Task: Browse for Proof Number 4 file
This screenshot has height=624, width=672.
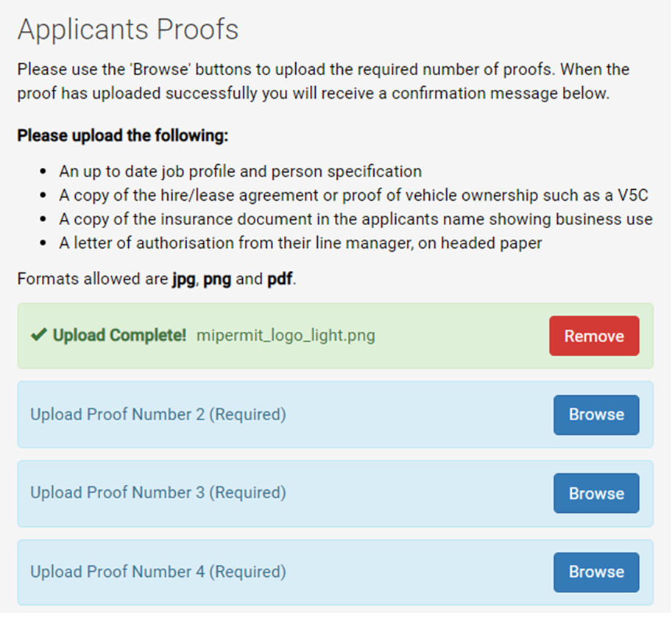Action: [x=596, y=572]
